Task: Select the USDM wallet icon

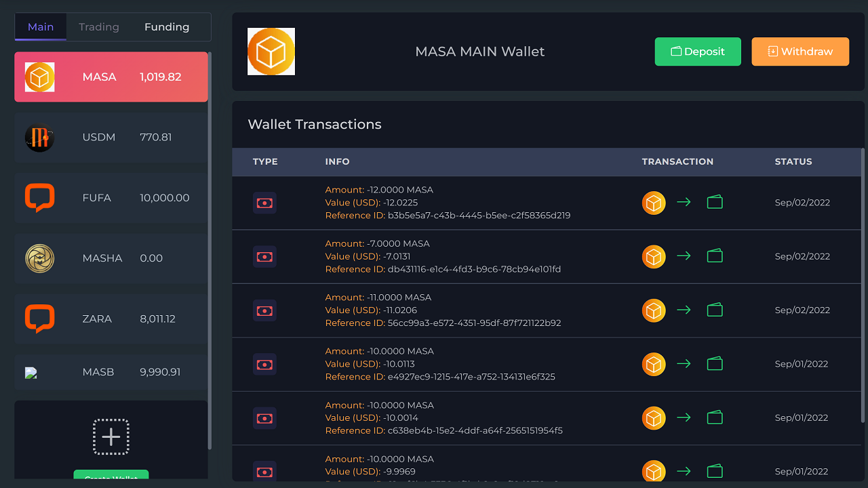Action: (39, 138)
